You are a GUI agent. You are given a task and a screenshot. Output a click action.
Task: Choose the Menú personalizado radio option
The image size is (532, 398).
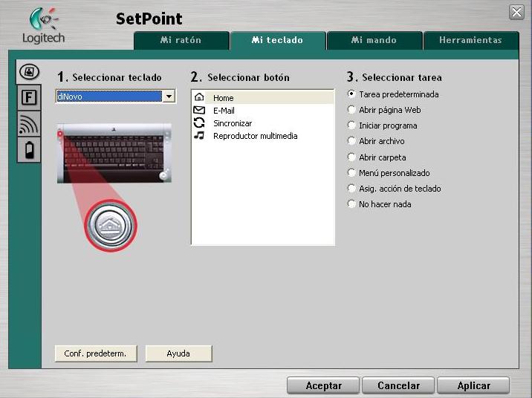pos(351,173)
